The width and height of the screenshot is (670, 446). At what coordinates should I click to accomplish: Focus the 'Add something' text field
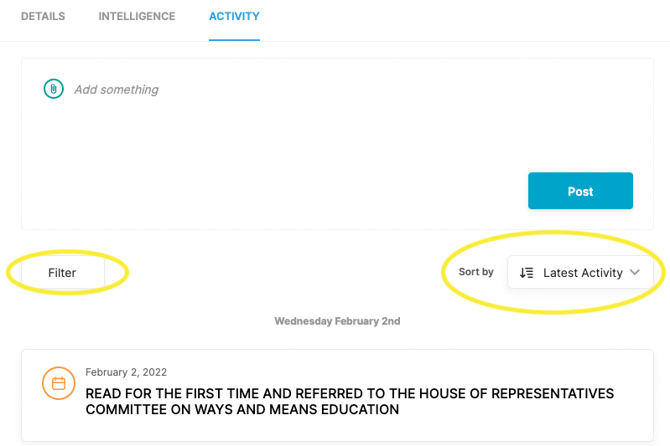point(116,89)
